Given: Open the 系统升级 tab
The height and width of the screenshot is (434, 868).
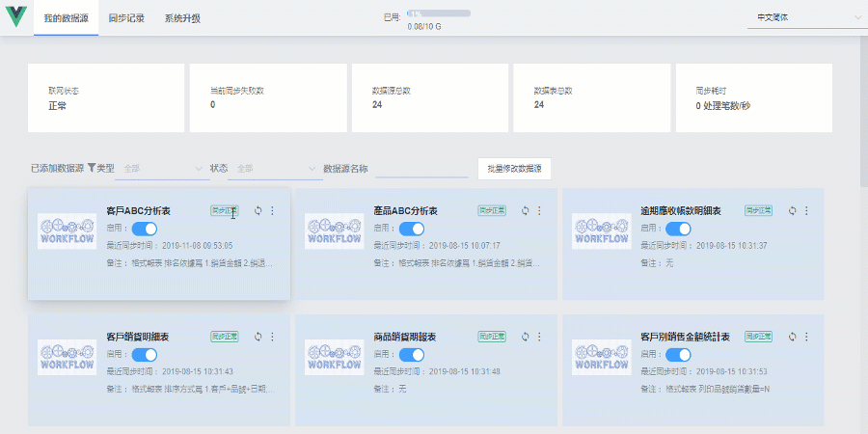Looking at the screenshot, I should point(182,17).
